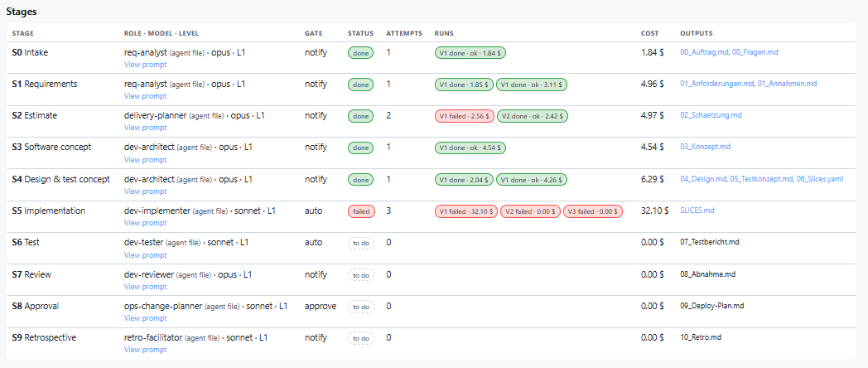Open the 00_Fragen.md output file

click(755, 52)
